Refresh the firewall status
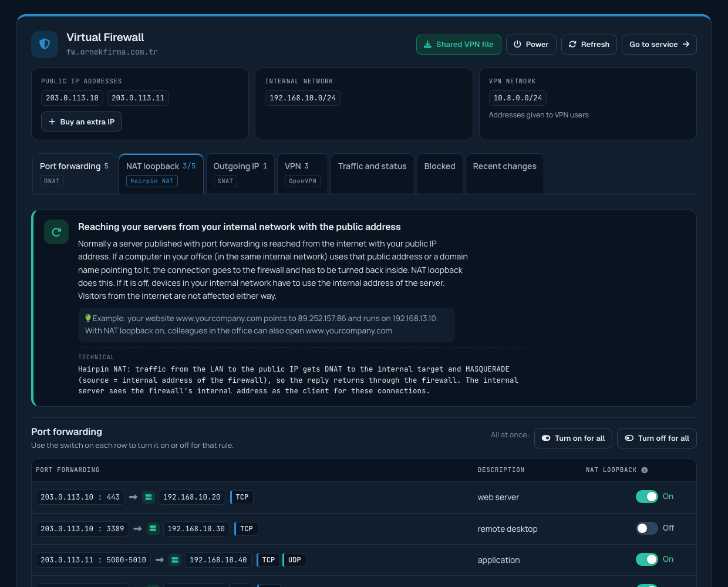Image resolution: width=728 pixels, height=587 pixels. 589,45
